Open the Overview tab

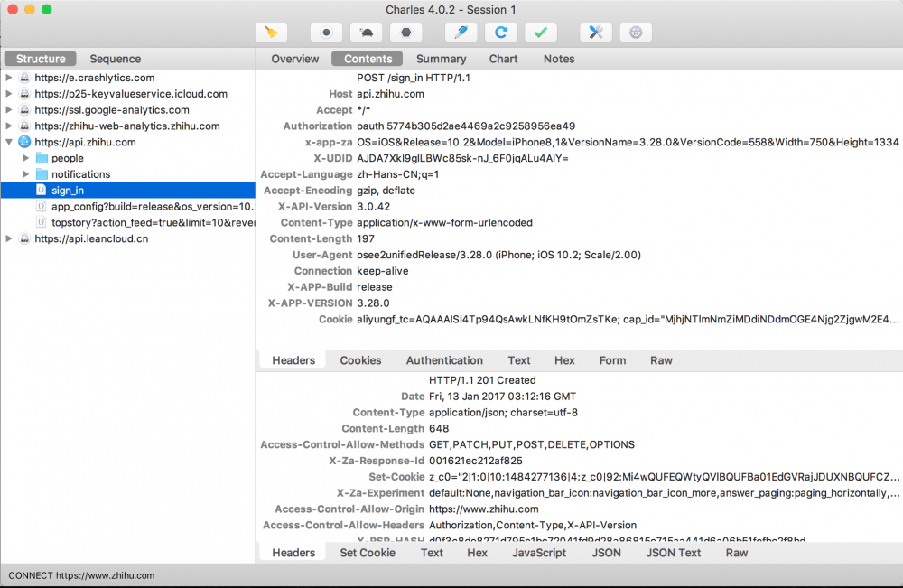[295, 59]
